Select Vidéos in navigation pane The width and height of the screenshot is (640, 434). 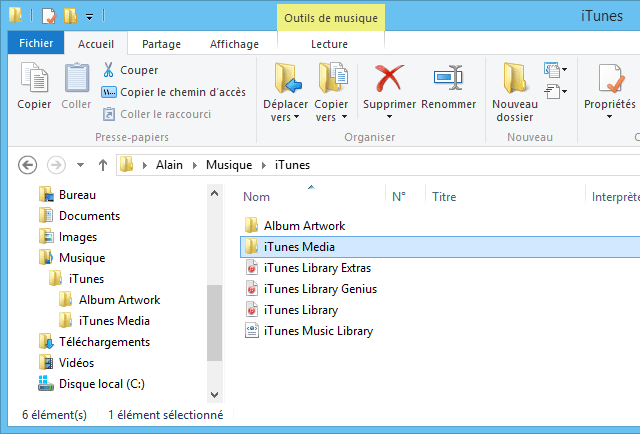tap(67, 363)
